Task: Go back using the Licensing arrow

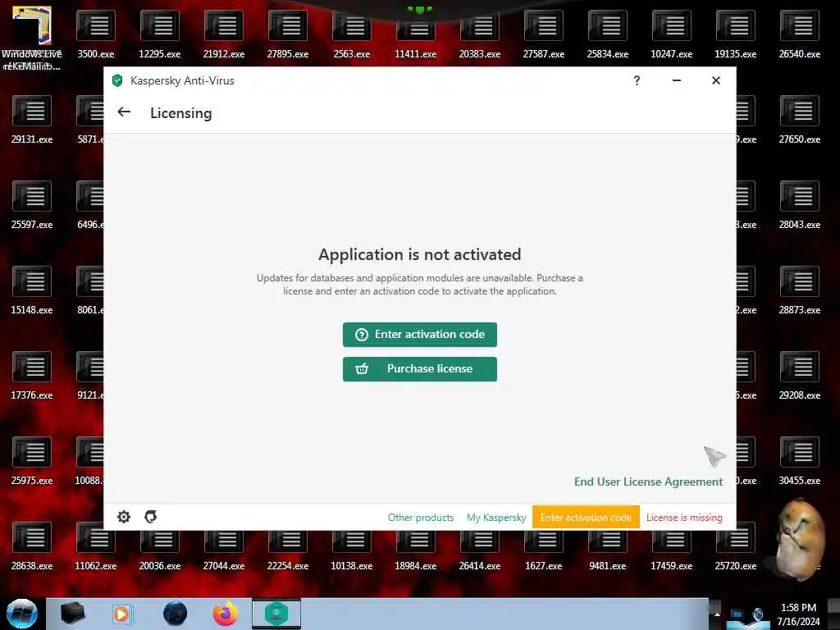Action: [124, 112]
